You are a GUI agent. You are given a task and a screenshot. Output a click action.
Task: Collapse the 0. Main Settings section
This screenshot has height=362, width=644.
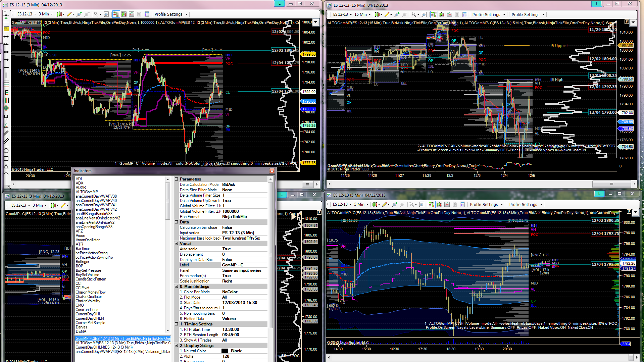pos(176,287)
